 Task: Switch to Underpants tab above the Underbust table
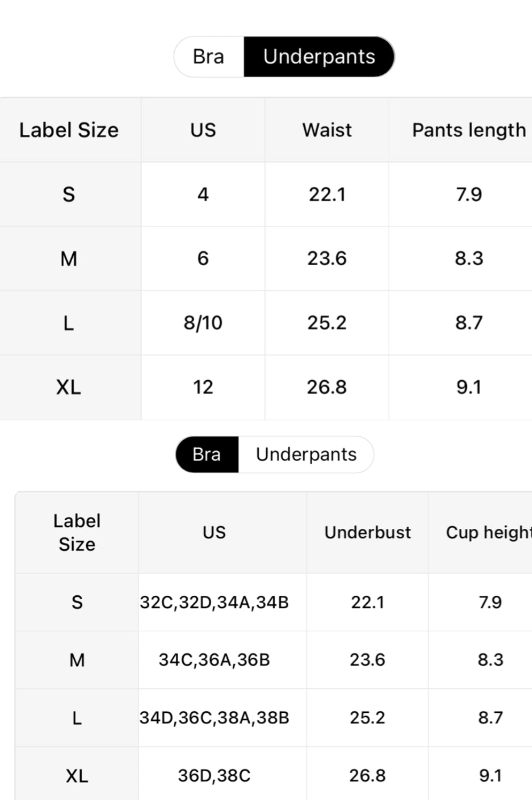tap(306, 455)
